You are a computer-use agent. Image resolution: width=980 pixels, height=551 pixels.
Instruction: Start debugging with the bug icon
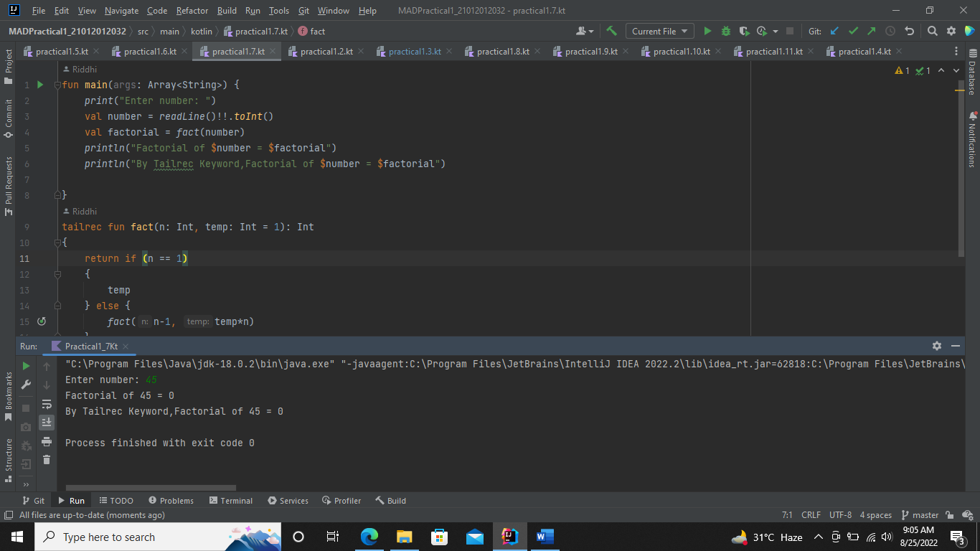725,31
